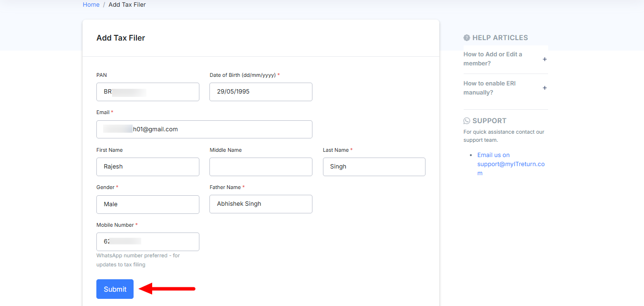
Task: Open the Gender dropdown showing Male
Action: [147, 204]
